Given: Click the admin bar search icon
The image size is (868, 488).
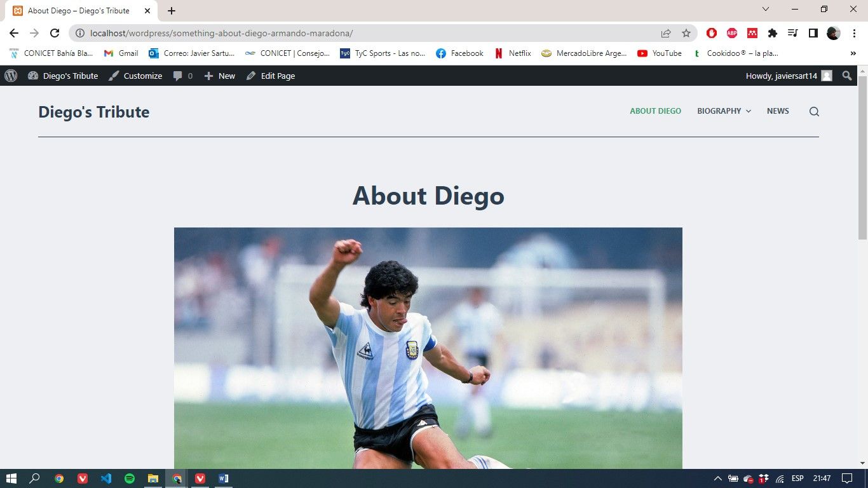Looking at the screenshot, I should (846, 76).
